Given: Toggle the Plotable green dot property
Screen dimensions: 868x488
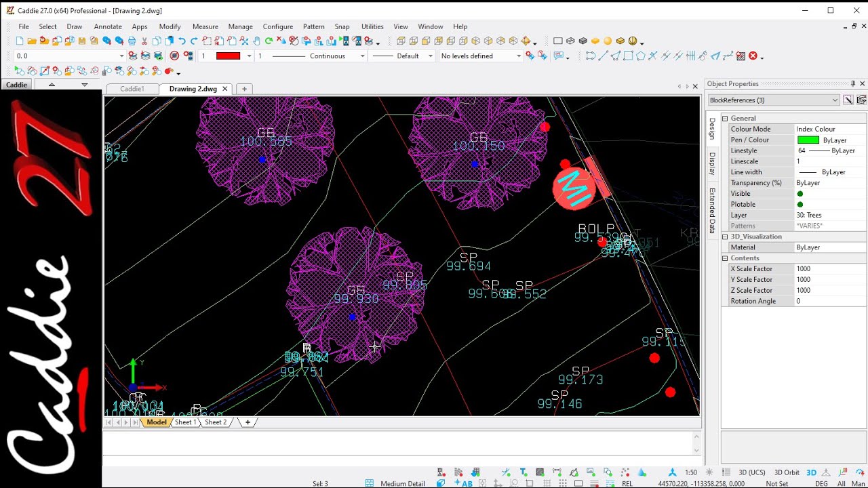Looking at the screenshot, I should pos(800,205).
